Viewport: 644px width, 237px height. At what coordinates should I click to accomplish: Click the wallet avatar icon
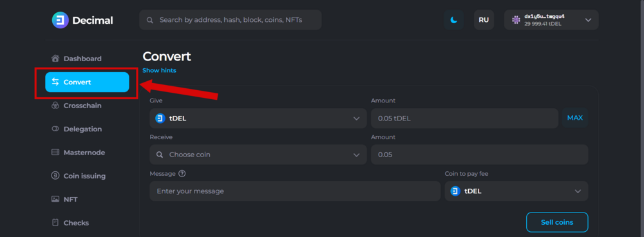coord(516,20)
